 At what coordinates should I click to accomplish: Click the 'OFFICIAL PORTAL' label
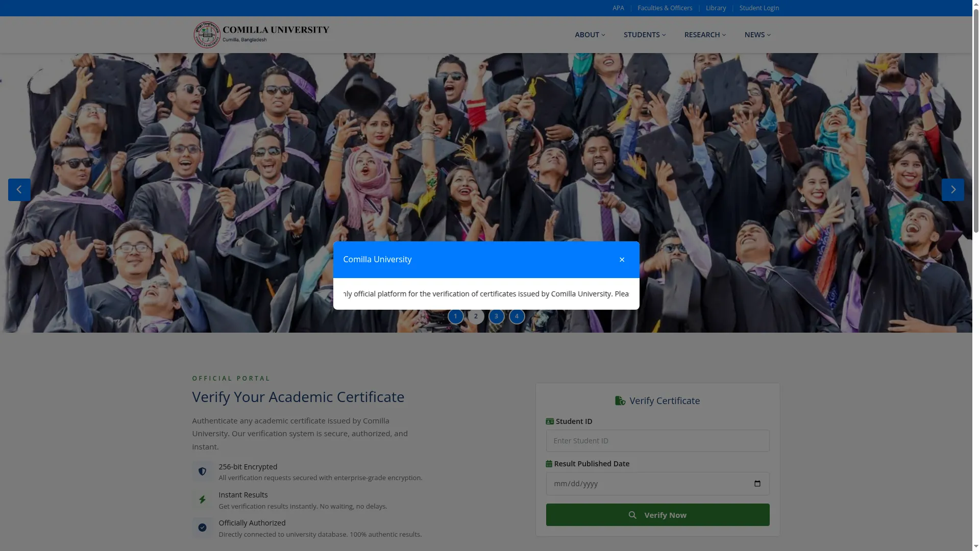point(231,379)
